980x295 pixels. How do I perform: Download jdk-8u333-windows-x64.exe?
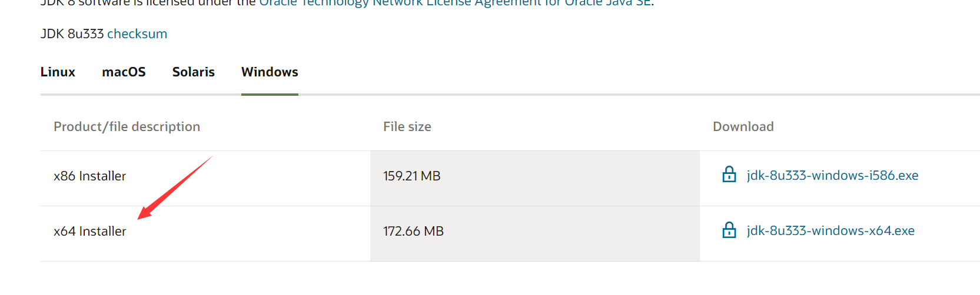click(x=830, y=231)
